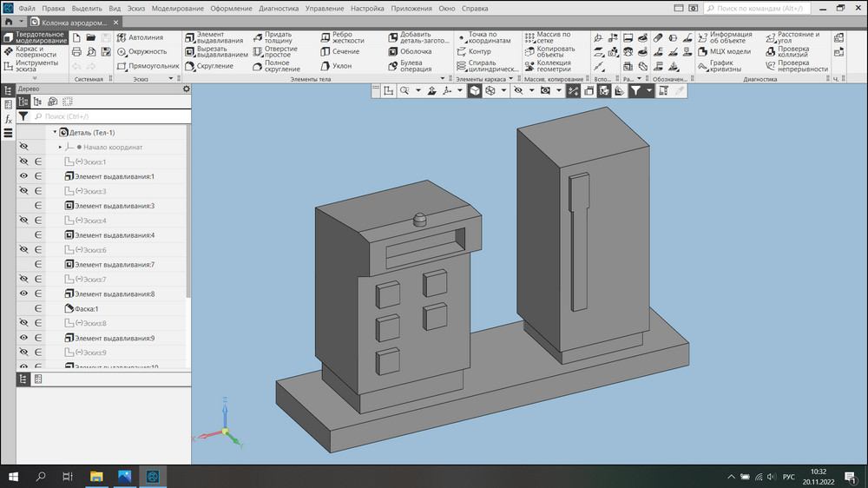
Task: Open hide objects dropdown in view toolbar
Action: click(531, 91)
